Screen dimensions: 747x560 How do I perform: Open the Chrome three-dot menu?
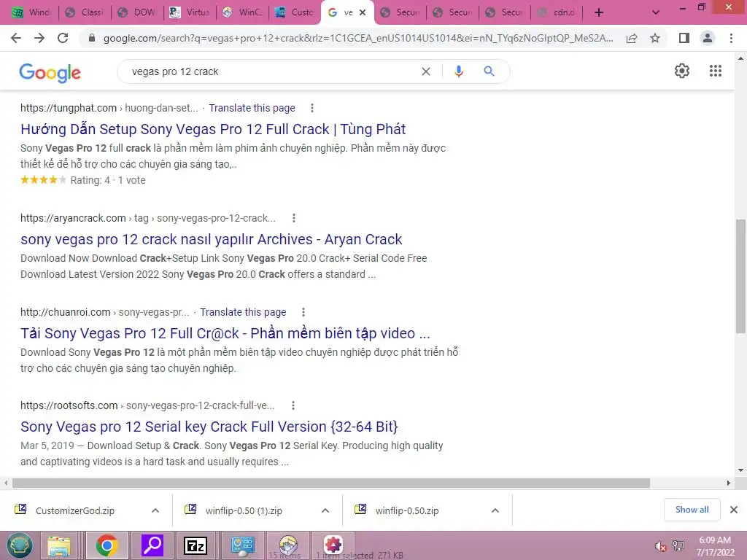click(x=731, y=38)
